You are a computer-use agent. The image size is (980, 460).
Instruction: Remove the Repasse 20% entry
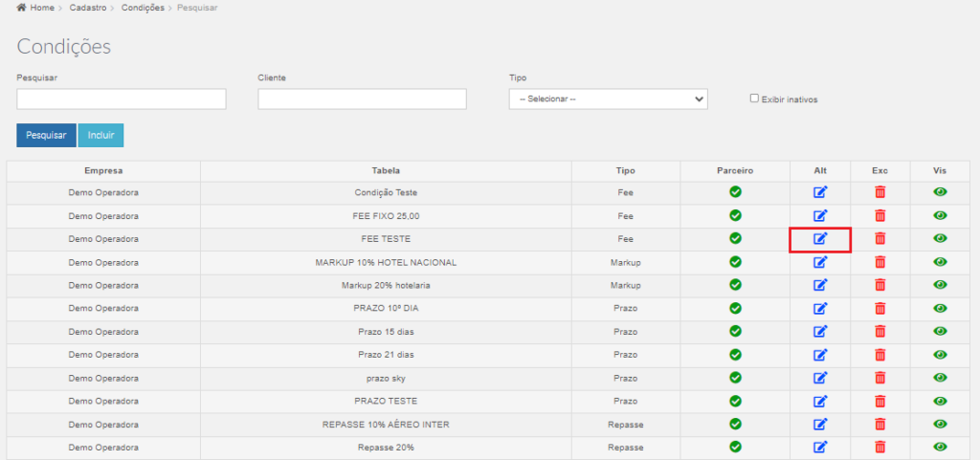click(880, 447)
